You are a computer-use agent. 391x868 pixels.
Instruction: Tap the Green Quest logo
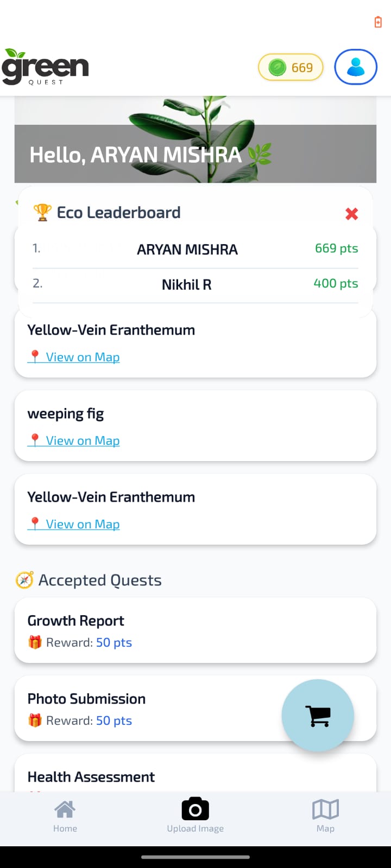click(x=45, y=67)
